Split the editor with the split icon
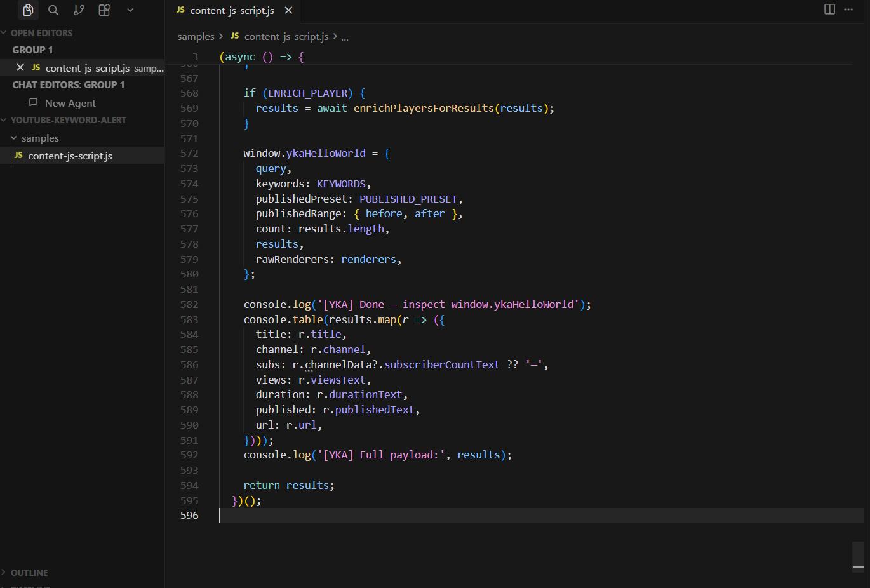The height and width of the screenshot is (588, 870). 829,10
